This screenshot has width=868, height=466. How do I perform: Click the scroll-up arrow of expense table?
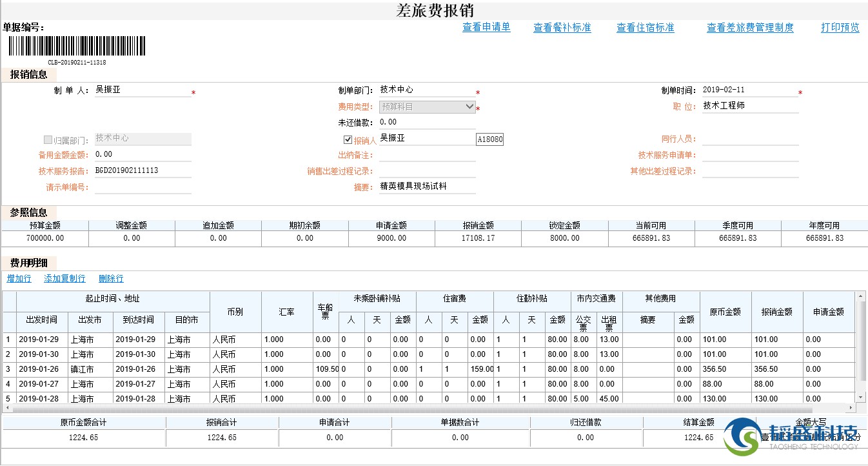click(860, 296)
